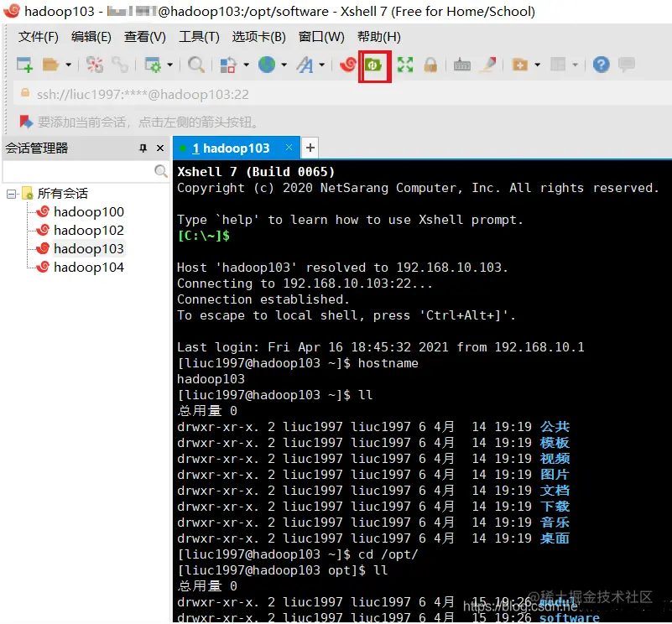This screenshot has width=672, height=624.
Task: Click the 视频 directory name in terminal
Action: coord(555,459)
